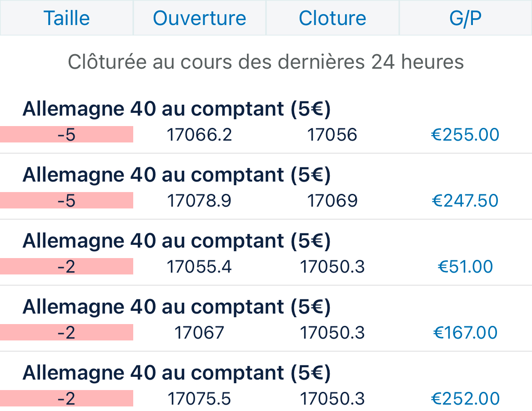This screenshot has height=411, width=532.
Task: Open the trade showing €167.00 gain
Action: 465,333
